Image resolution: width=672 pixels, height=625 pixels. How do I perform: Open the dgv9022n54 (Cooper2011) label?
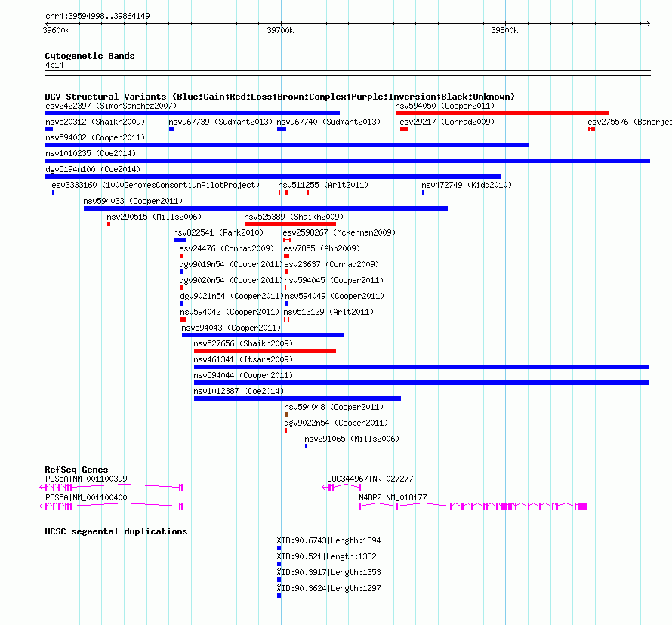click(x=336, y=423)
